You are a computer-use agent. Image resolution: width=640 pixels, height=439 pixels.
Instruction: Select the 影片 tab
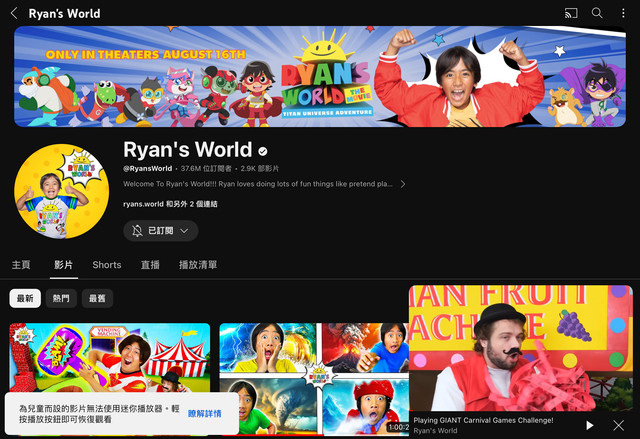64,265
